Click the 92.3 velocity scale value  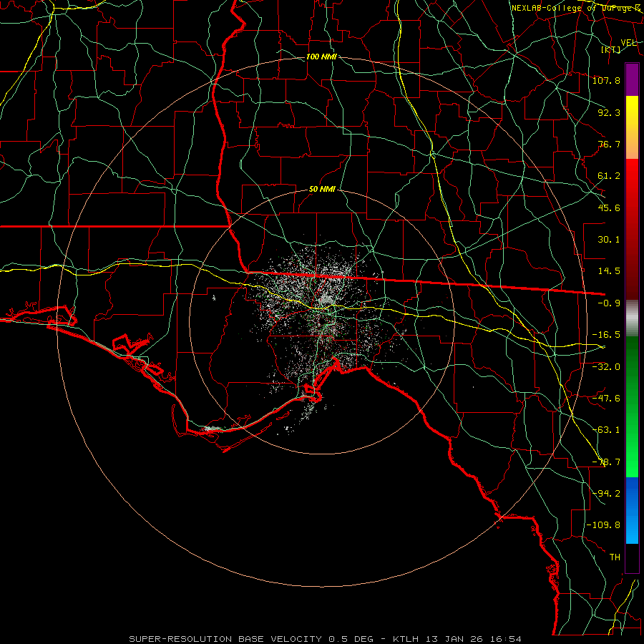pyautogui.click(x=609, y=112)
